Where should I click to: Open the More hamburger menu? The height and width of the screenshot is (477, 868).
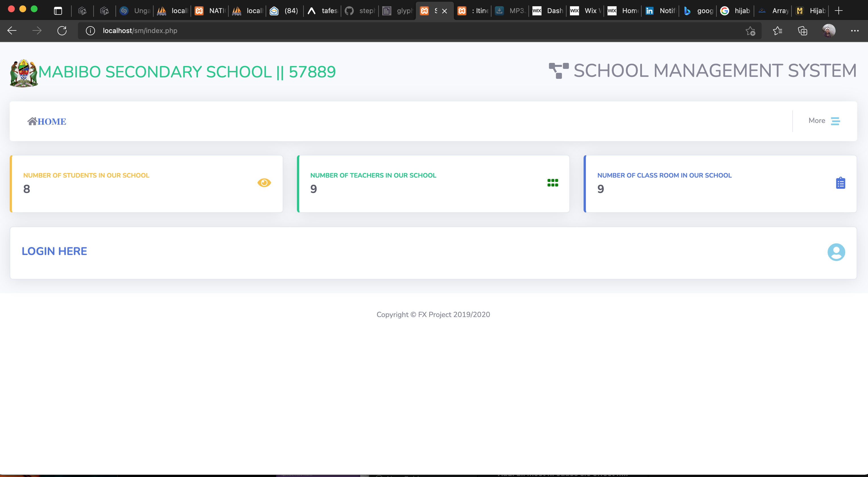pyautogui.click(x=835, y=121)
